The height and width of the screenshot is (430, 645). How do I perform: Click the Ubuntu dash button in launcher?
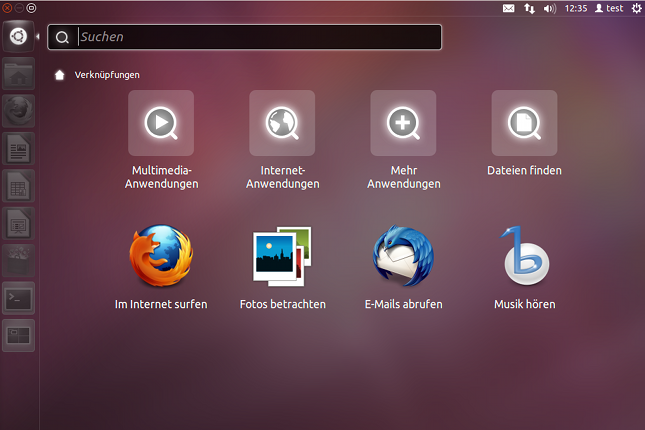[x=18, y=37]
